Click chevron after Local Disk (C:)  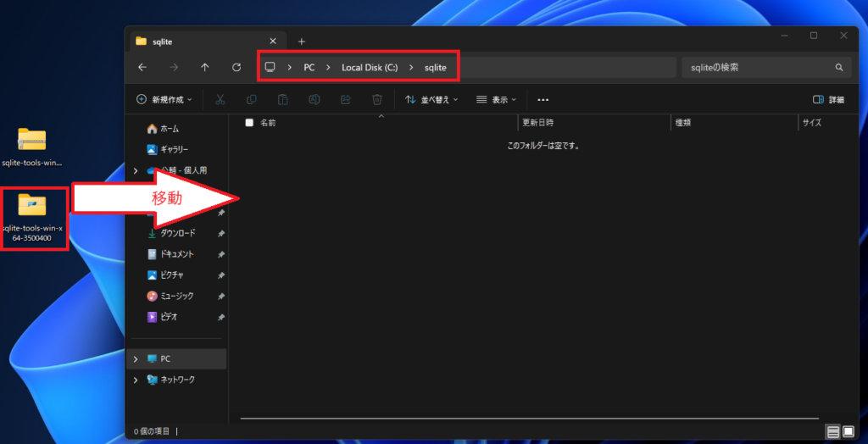411,68
